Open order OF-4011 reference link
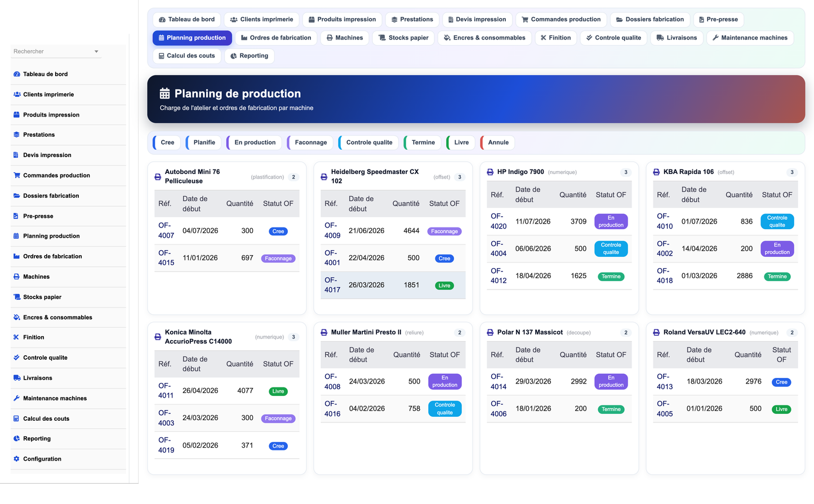Screen dimensions: 814x504 pos(166,391)
